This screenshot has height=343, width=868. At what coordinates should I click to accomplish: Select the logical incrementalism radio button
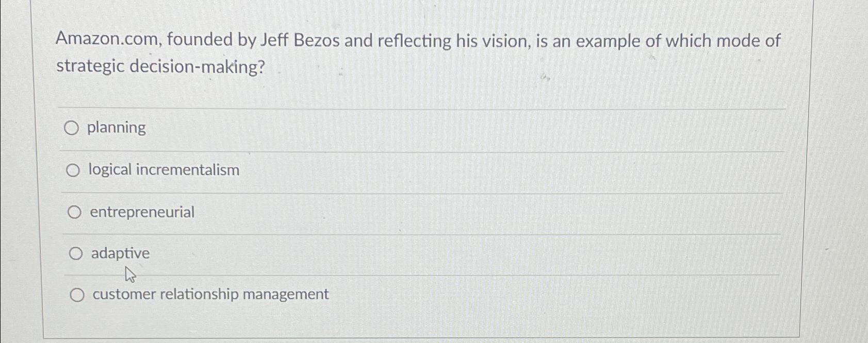[74, 170]
